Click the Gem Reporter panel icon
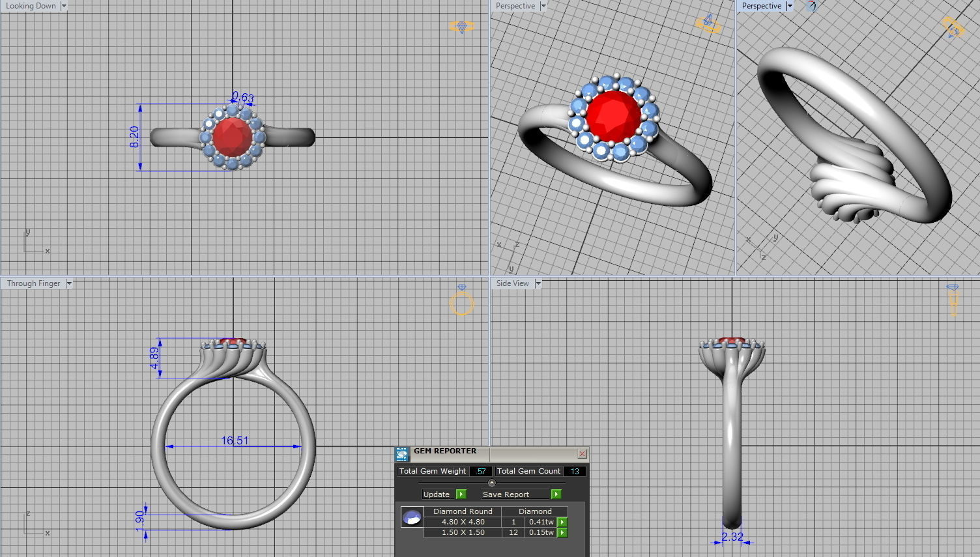The height and width of the screenshot is (557, 980). point(402,454)
